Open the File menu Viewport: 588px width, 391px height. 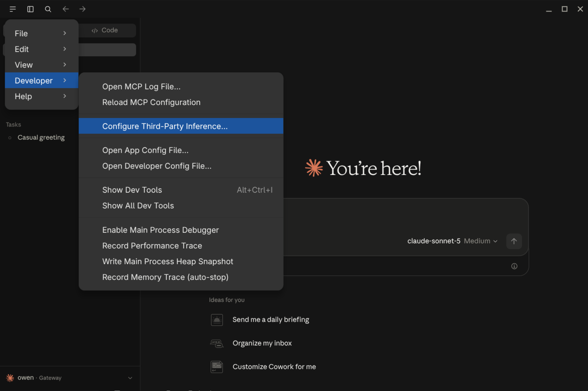point(42,33)
